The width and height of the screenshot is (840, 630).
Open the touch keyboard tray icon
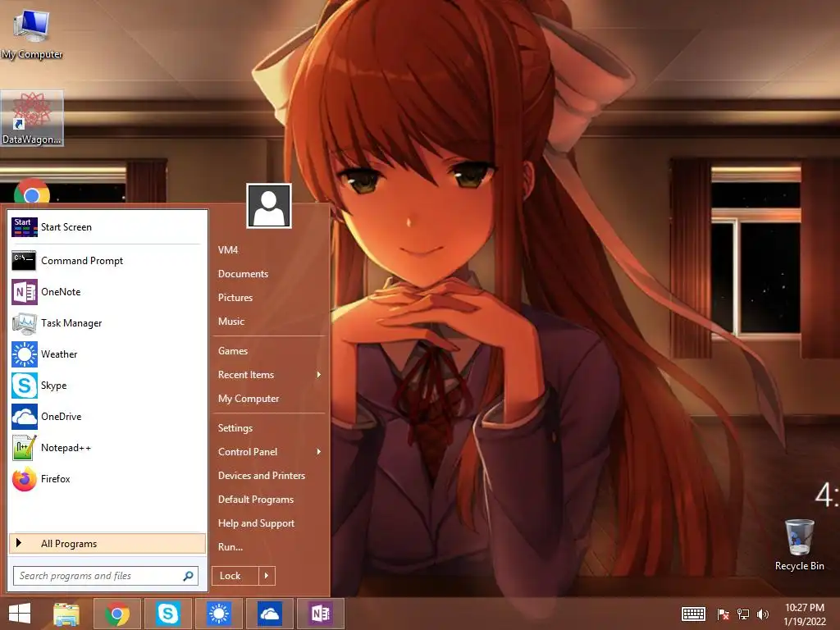coord(693,614)
